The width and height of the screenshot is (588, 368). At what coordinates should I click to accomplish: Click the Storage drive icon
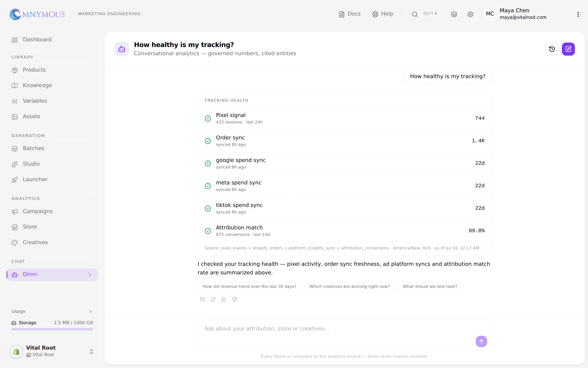14,323
